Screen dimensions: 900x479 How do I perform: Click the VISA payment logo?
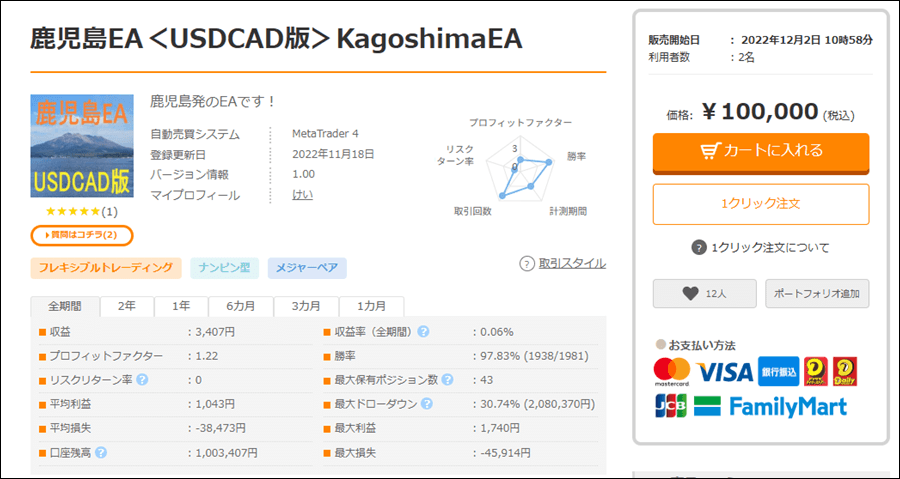724,372
